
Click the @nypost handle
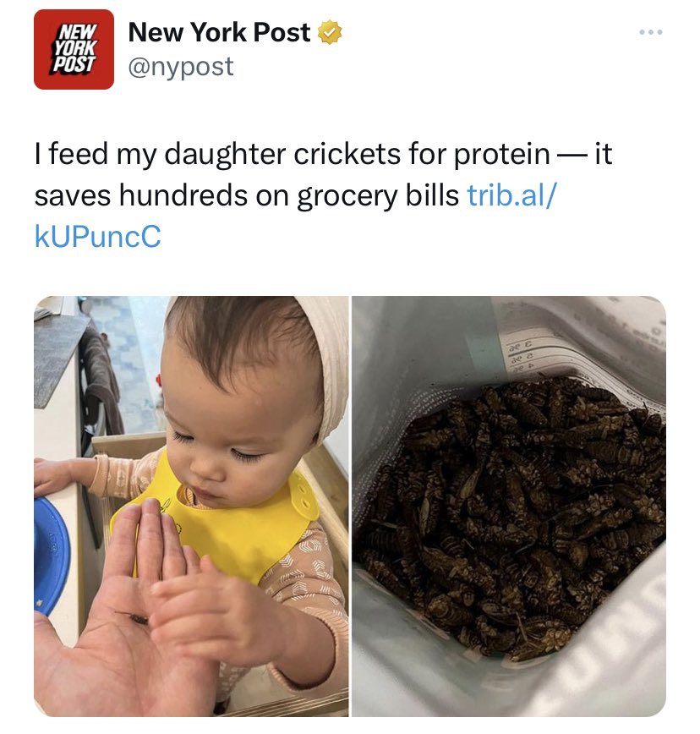pyautogui.click(x=180, y=67)
